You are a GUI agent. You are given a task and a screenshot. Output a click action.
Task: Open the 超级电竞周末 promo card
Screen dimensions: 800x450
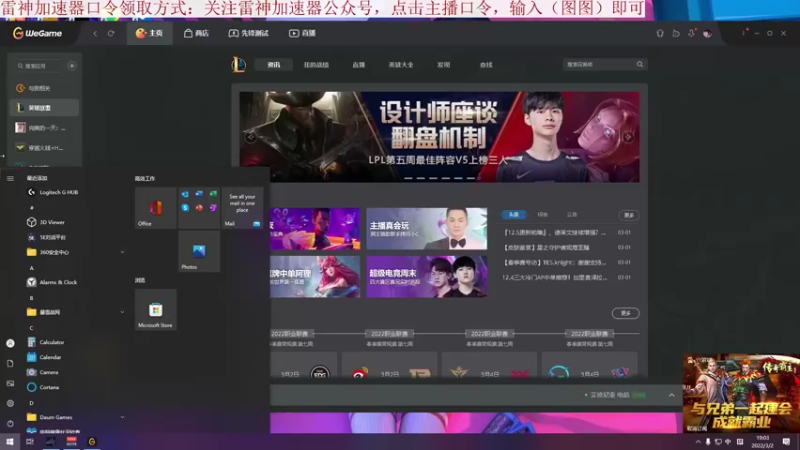click(427, 277)
